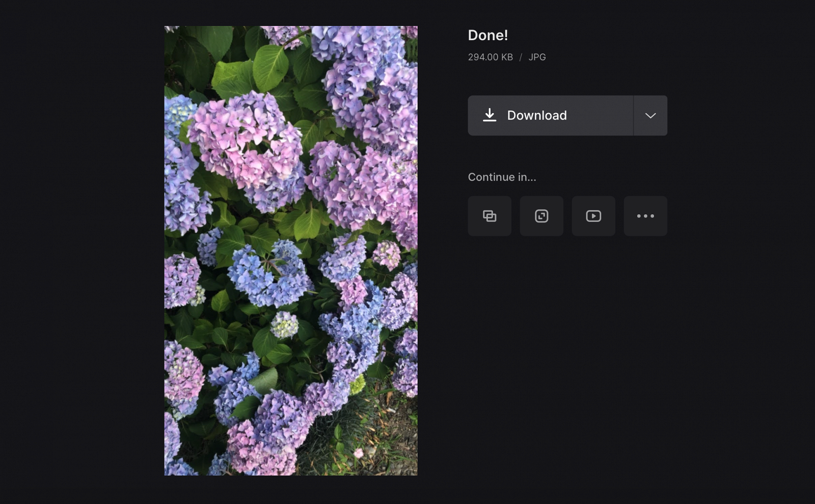
Task: Click the Done! heading
Action: (488, 35)
